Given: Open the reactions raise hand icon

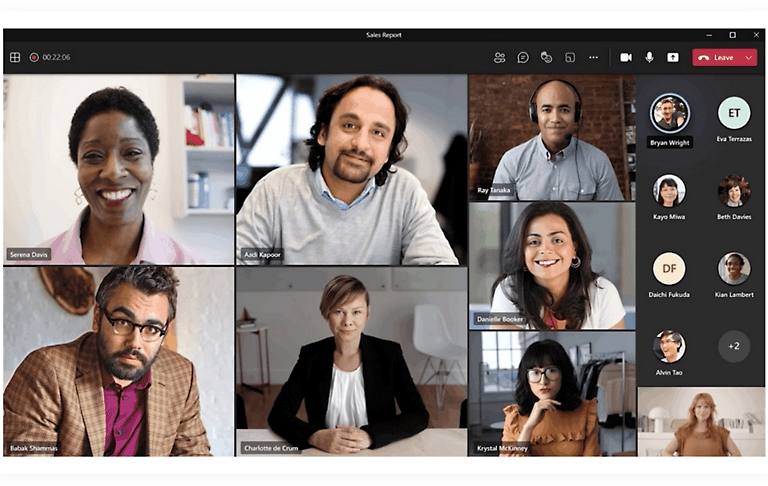Looking at the screenshot, I should 546,57.
